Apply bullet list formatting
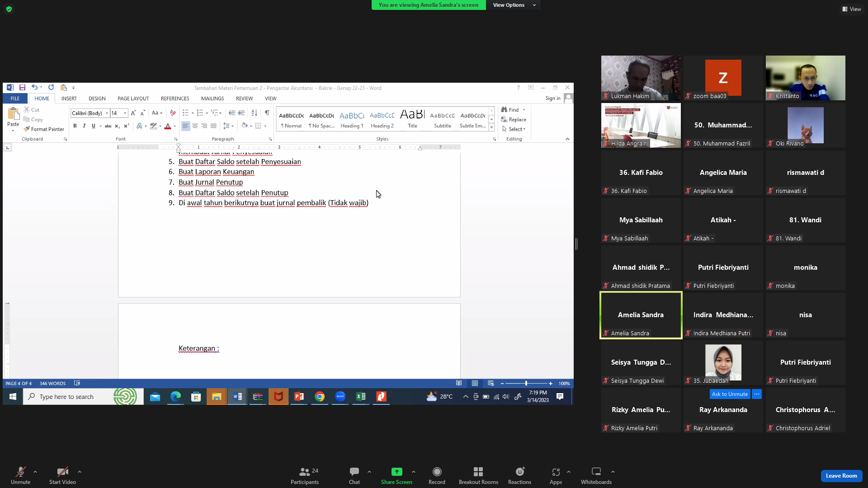This screenshot has height=488, width=868. click(x=185, y=113)
